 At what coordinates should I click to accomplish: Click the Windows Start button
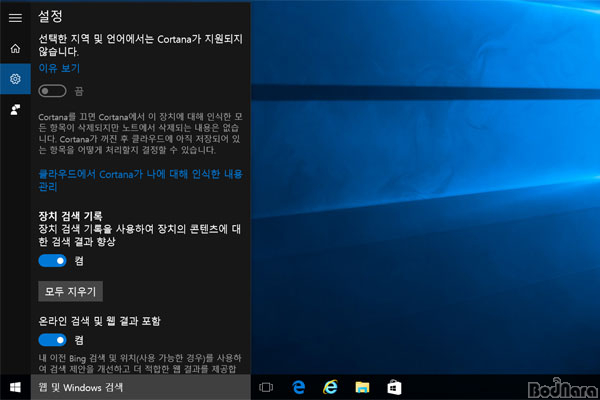pos(15,387)
